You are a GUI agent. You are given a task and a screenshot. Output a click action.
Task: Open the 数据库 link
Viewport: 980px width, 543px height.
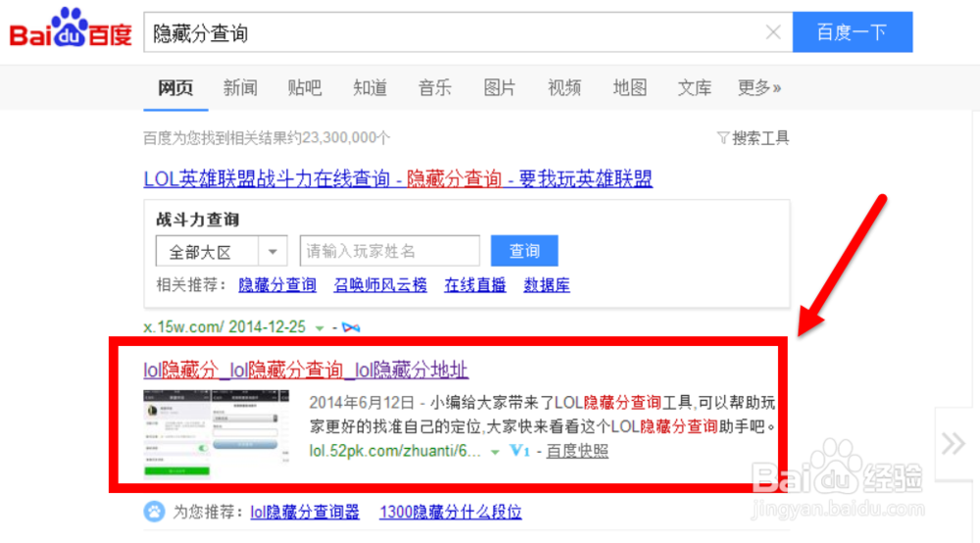(547, 285)
